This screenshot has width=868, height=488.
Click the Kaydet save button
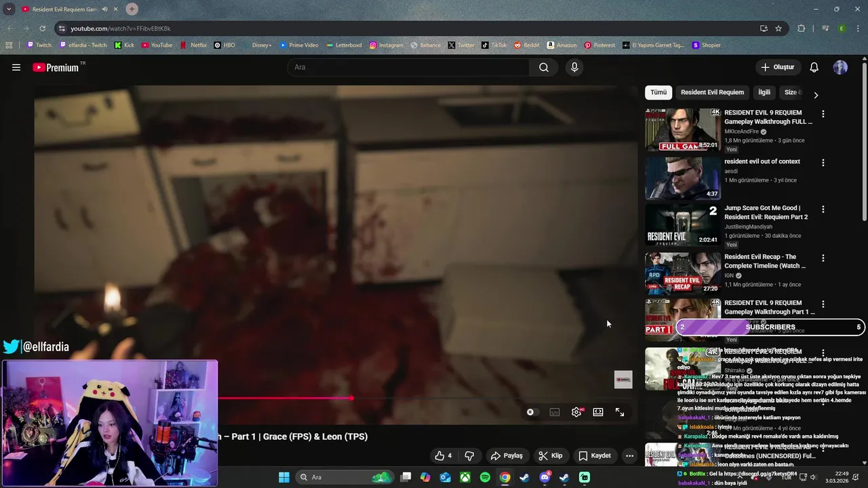click(595, 455)
